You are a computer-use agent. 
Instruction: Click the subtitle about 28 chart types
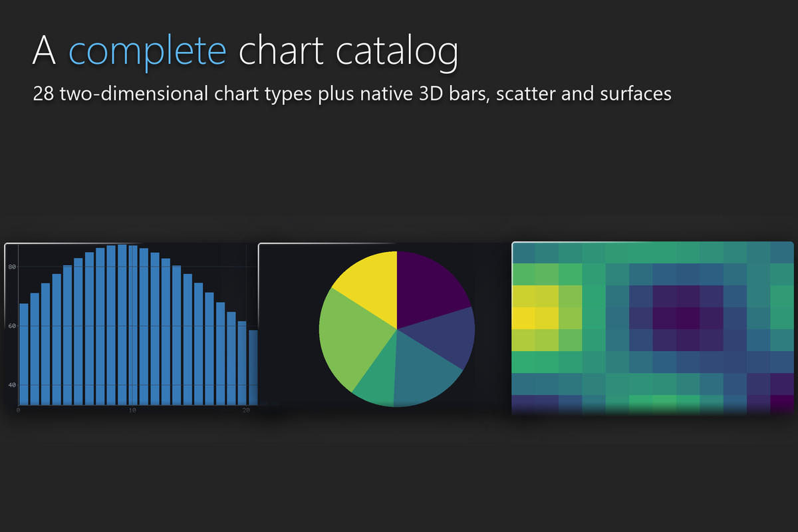352,94
